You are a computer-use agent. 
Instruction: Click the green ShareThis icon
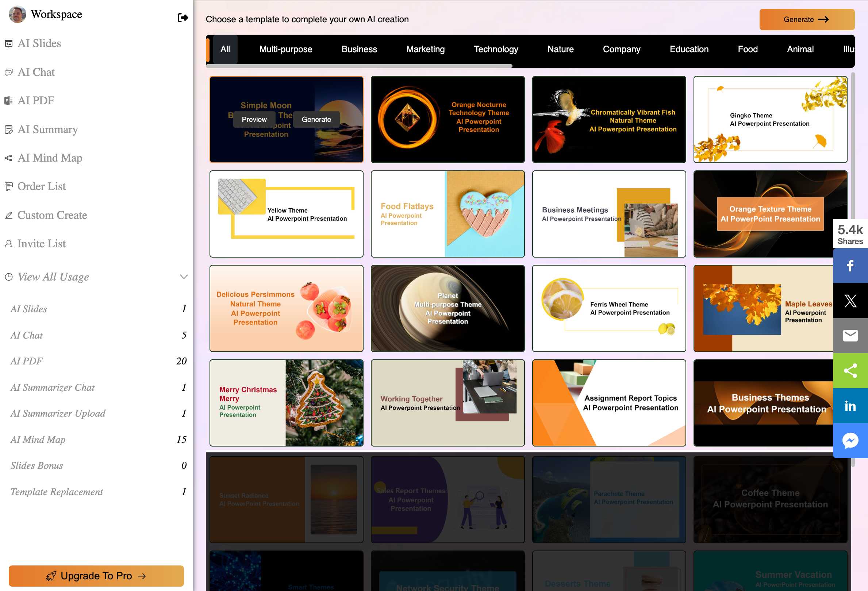tap(850, 371)
